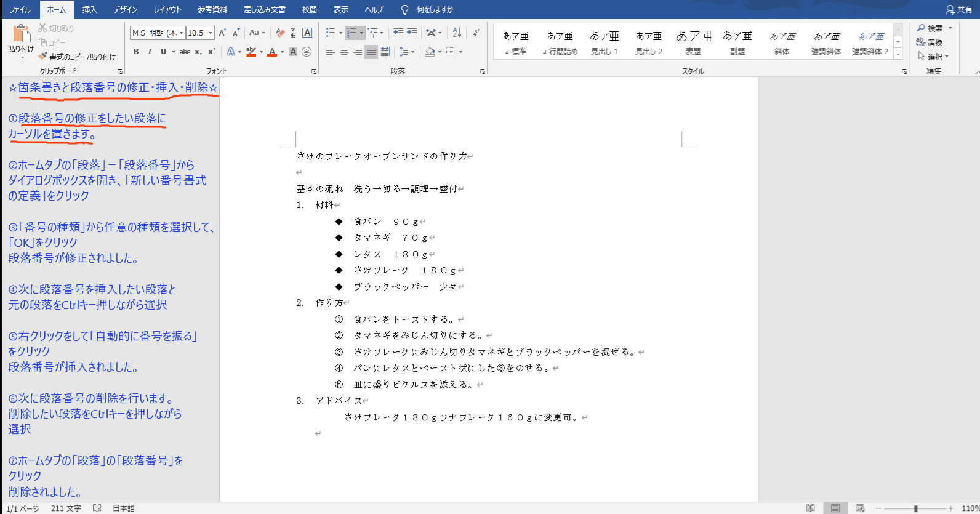
Task: Click the format painter (書式のコピー/貼り付け)
Action: point(77,57)
